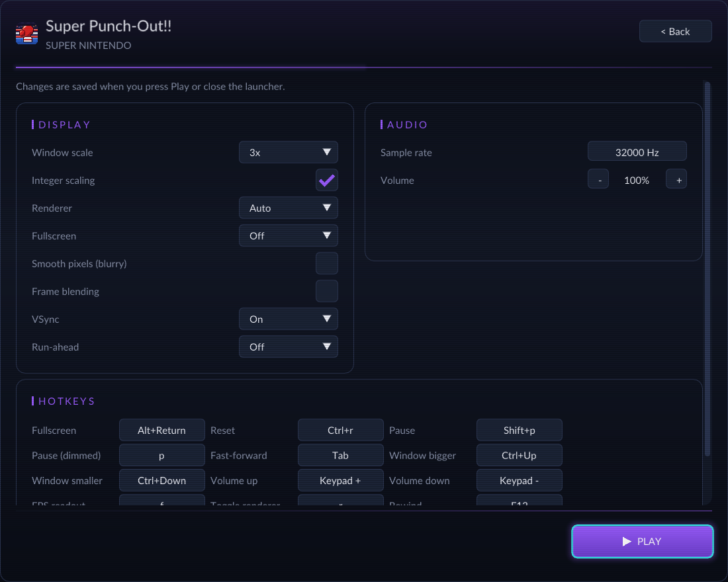Change the Window bigger hotkey Ctrl+Up
The image size is (728, 582).
(519, 455)
